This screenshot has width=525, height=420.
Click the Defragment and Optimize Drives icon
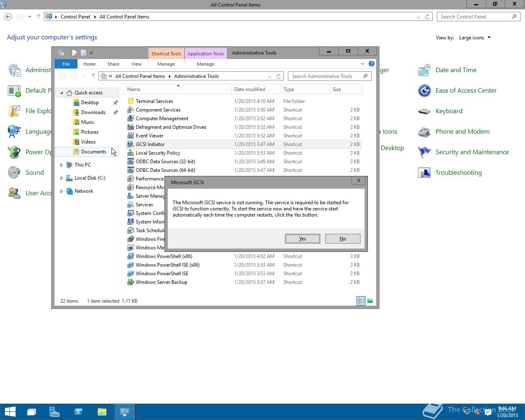pos(130,127)
